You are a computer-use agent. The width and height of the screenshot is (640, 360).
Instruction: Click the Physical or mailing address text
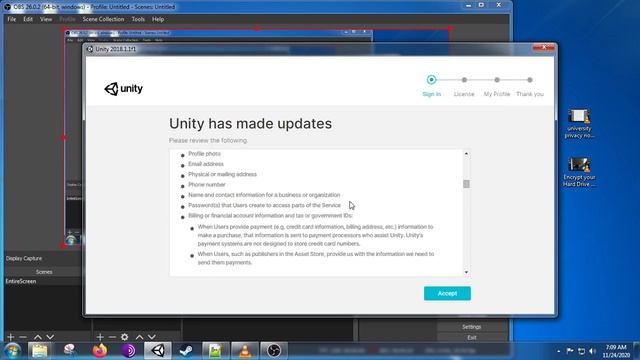coord(222,174)
